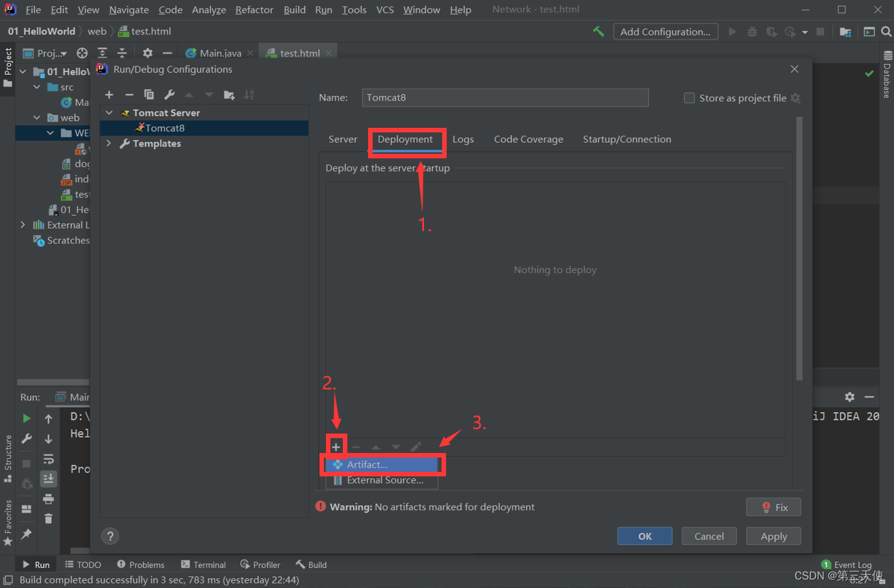
Task: Collapse the Tomcat Server tree node
Action: [109, 113]
